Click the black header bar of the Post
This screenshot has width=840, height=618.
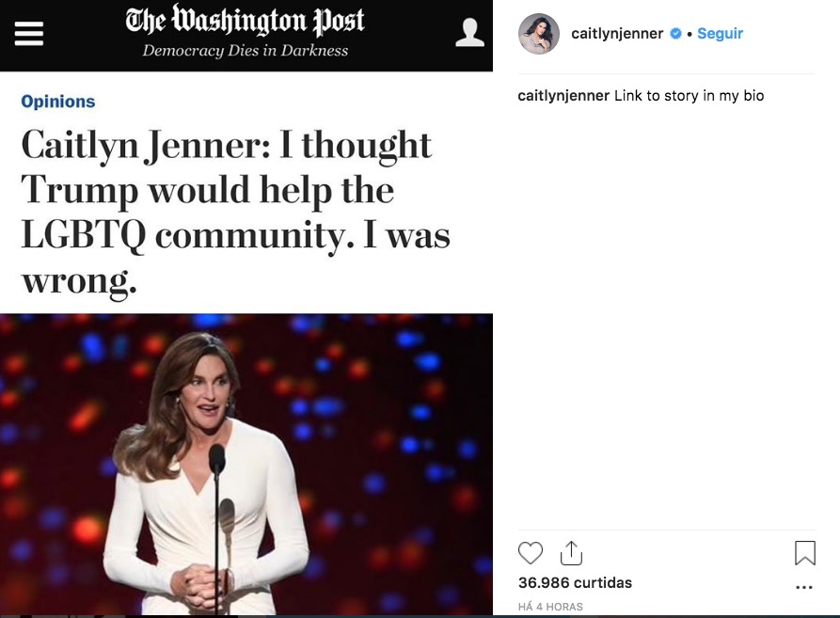246,35
